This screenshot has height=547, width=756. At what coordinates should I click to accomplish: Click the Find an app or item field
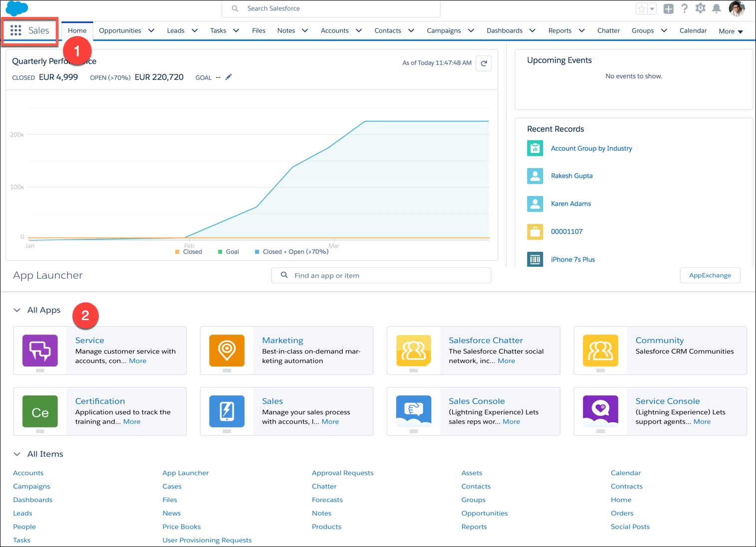[x=381, y=275]
